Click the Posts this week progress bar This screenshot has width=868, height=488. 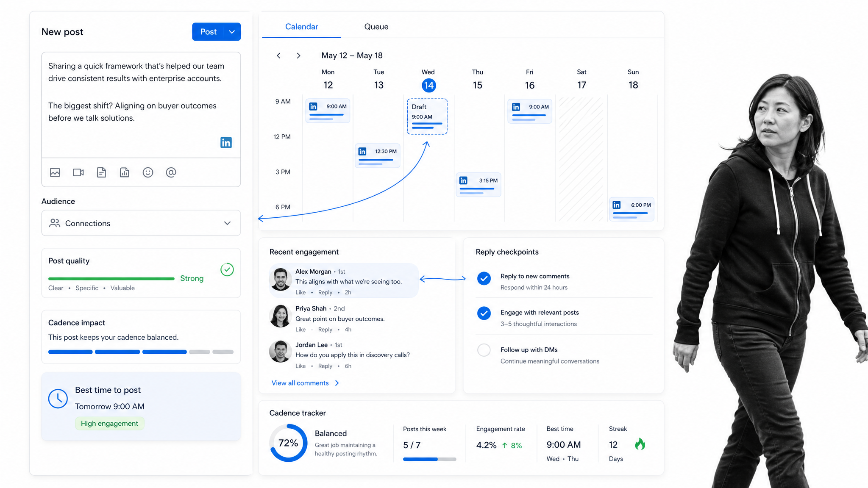point(429,459)
